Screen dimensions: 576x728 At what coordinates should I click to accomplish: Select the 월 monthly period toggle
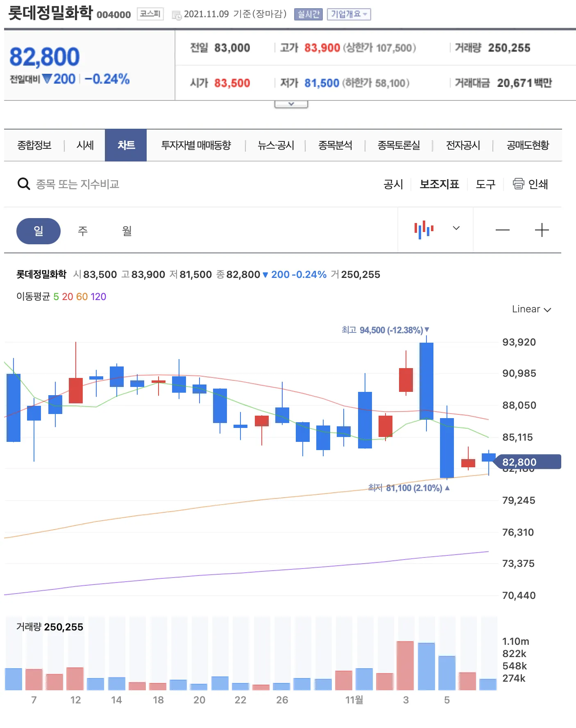(x=127, y=231)
